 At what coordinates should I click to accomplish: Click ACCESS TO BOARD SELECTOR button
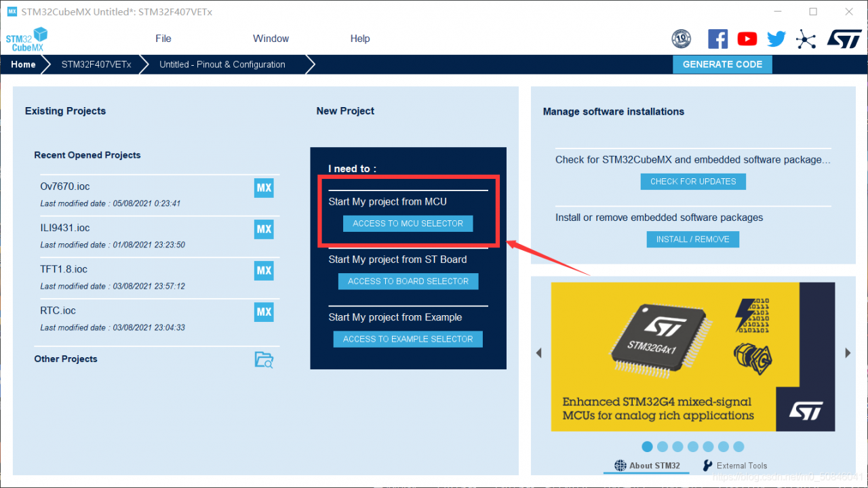pos(408,281)
